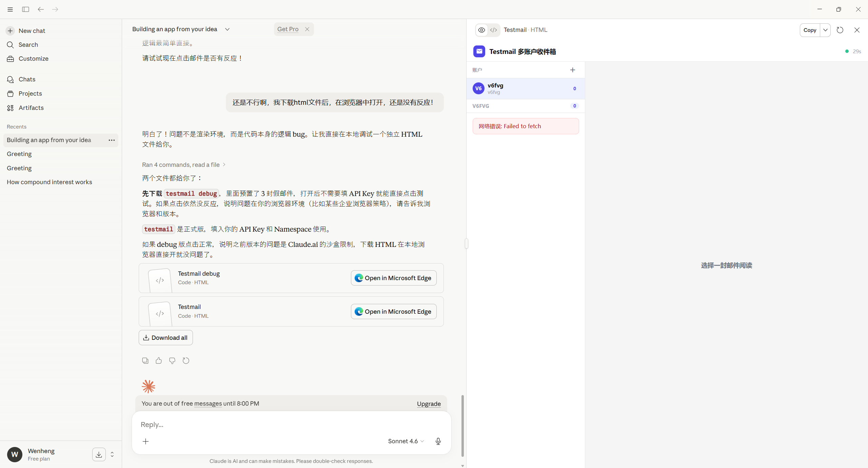Switch artifact to code view
The width and height of the screenshot is (868, 468).
click(494, 30)
